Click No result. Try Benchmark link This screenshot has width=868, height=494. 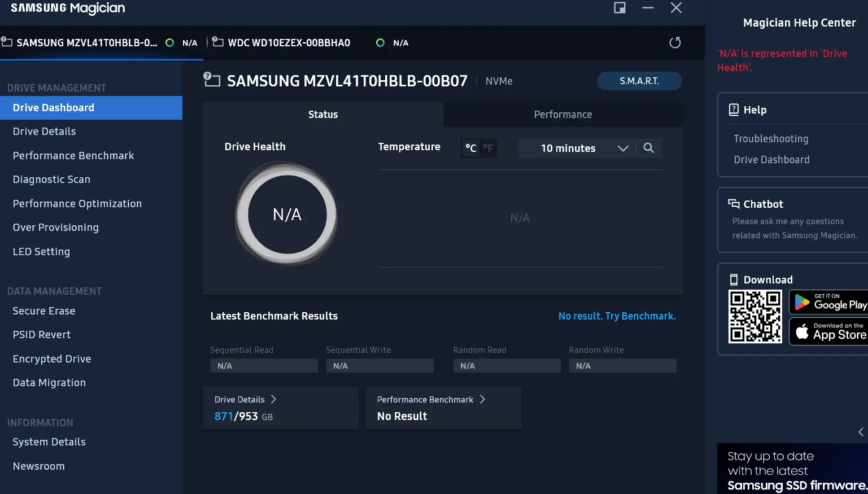click(617, 316)
